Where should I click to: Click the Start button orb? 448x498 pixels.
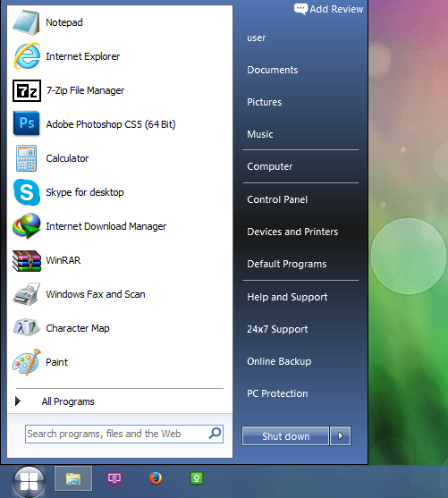pyautogui.click(x=29, y=482)
